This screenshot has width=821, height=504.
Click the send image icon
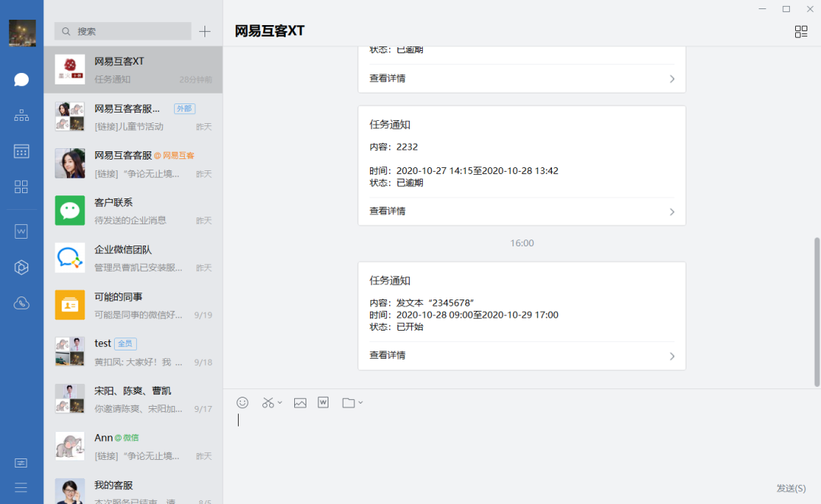[300, 402]
